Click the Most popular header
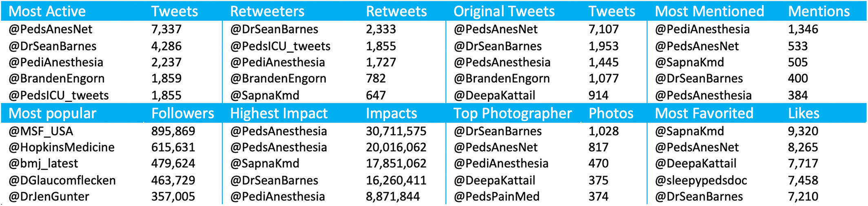 (52, 113)
